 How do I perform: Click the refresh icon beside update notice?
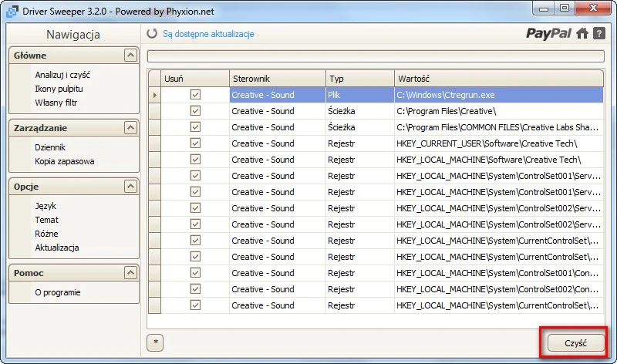point(152,34)
